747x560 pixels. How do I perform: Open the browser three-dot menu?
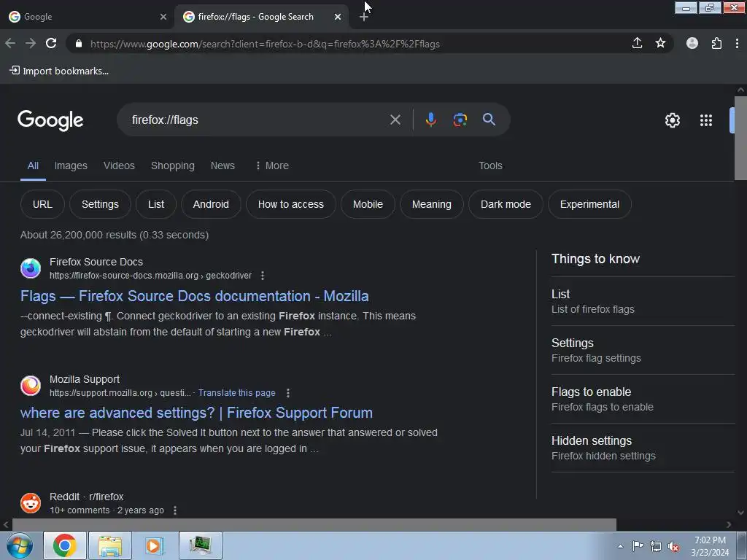pos(737,43)
